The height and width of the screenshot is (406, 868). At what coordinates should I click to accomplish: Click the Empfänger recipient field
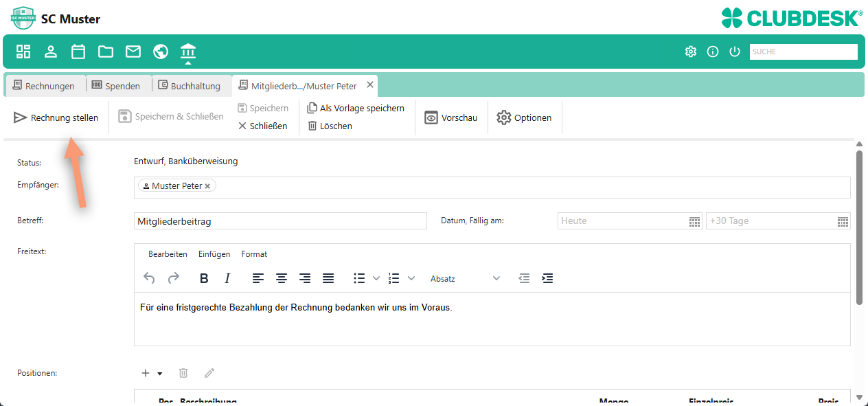point(492,188)
